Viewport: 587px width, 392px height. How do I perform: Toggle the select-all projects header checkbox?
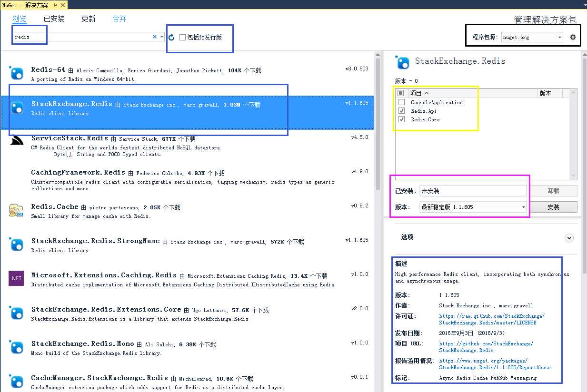[x=401, y=93]
